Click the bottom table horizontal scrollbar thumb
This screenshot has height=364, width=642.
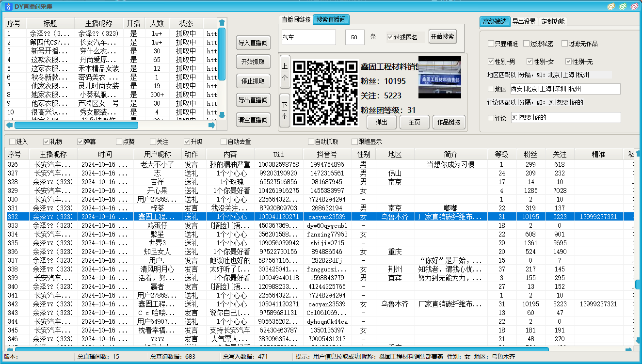click(282, 349)
